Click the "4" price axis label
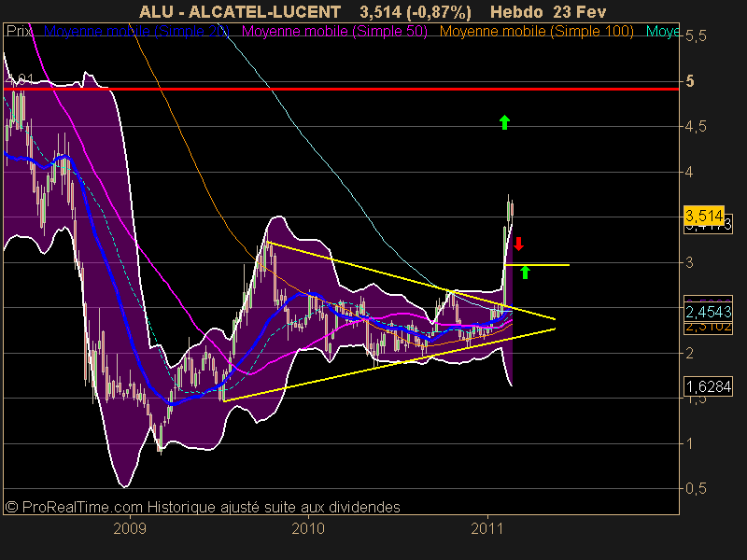 pyautogui.click(x=689, y=172)
